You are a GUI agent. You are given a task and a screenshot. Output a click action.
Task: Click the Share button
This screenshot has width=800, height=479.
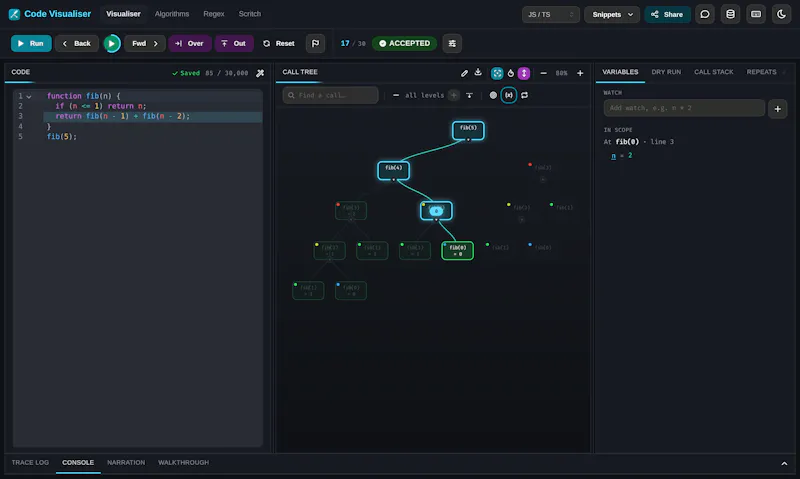pos(667,14)
